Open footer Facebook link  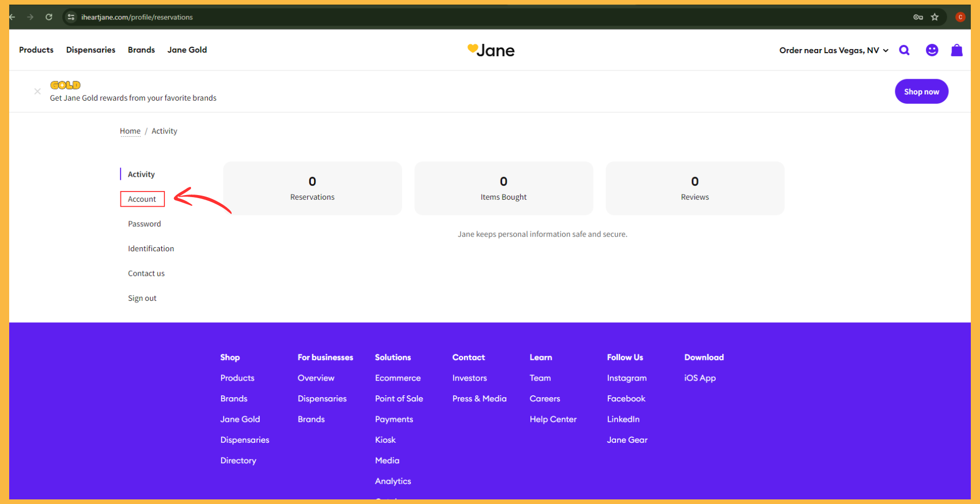tap(626, 399)
